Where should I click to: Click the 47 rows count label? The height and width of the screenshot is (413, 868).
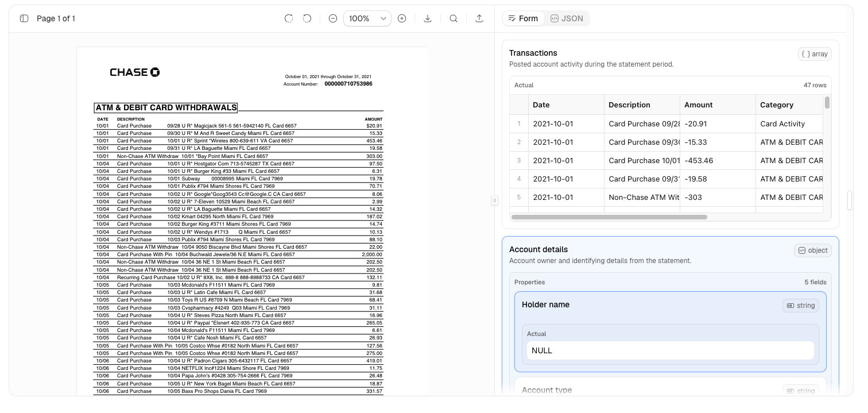coord(815,85)
